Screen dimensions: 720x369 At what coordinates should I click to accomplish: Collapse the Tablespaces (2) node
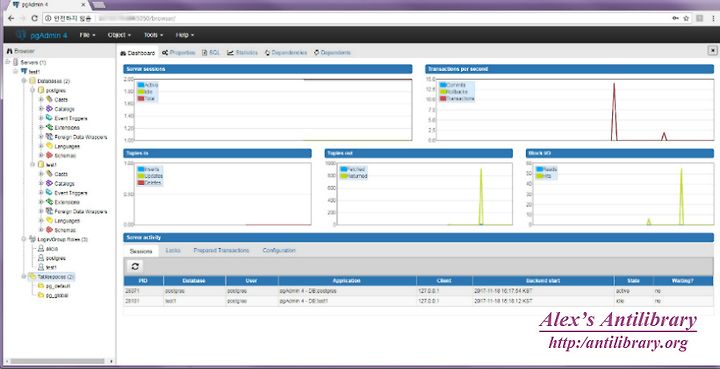24,276
